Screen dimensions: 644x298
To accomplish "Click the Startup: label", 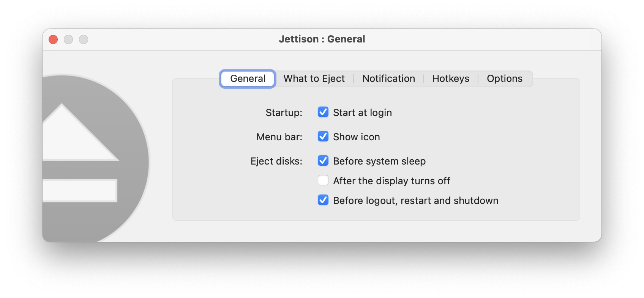I will (284, 113).
